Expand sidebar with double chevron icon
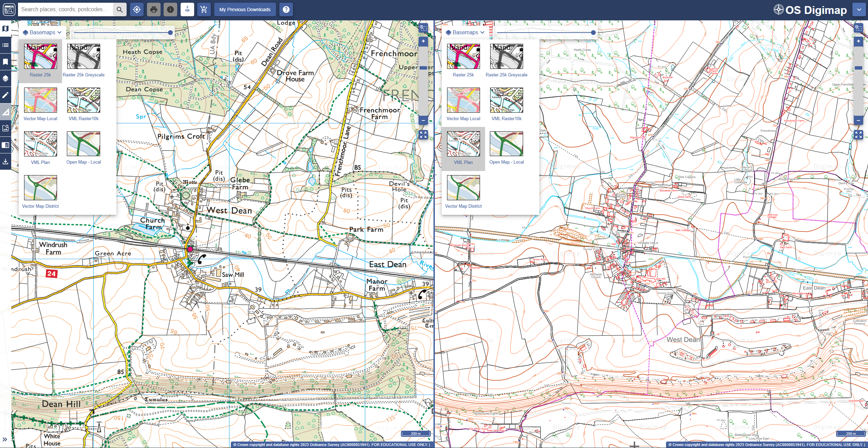868x448 pixels. click(5, 440)
